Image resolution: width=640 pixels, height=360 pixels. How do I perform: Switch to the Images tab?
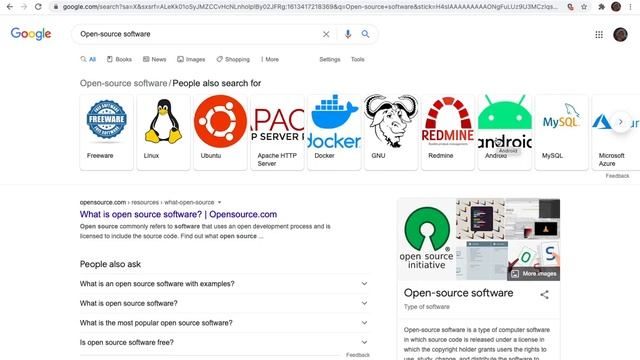(x=191, y=59)
